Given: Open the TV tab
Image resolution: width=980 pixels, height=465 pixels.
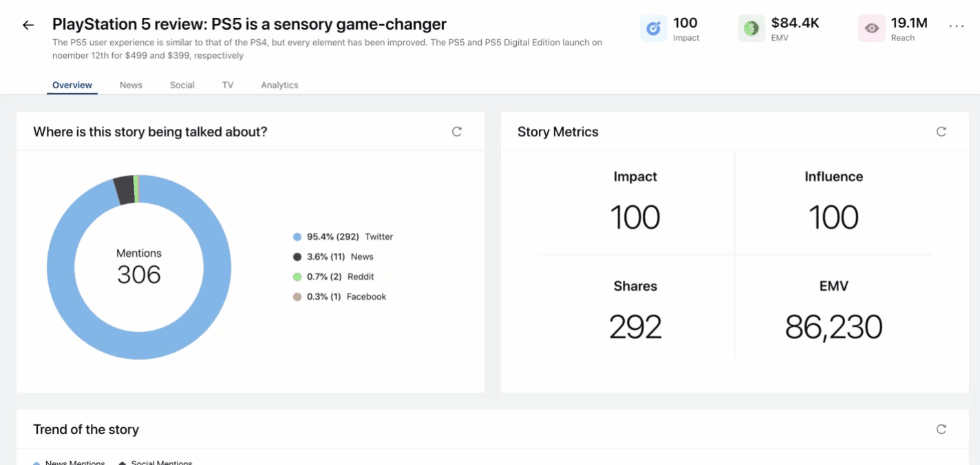Looking at the screenshot, I should click(228, 85).
